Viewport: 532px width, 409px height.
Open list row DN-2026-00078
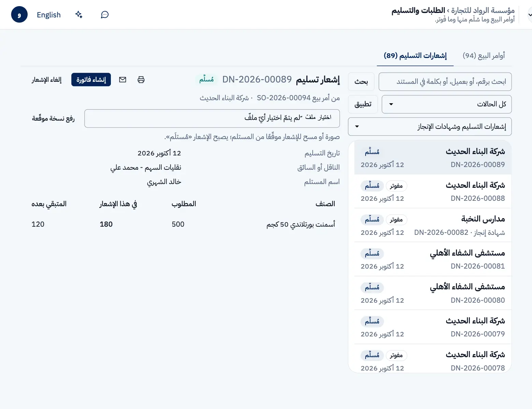pos(433,359)
